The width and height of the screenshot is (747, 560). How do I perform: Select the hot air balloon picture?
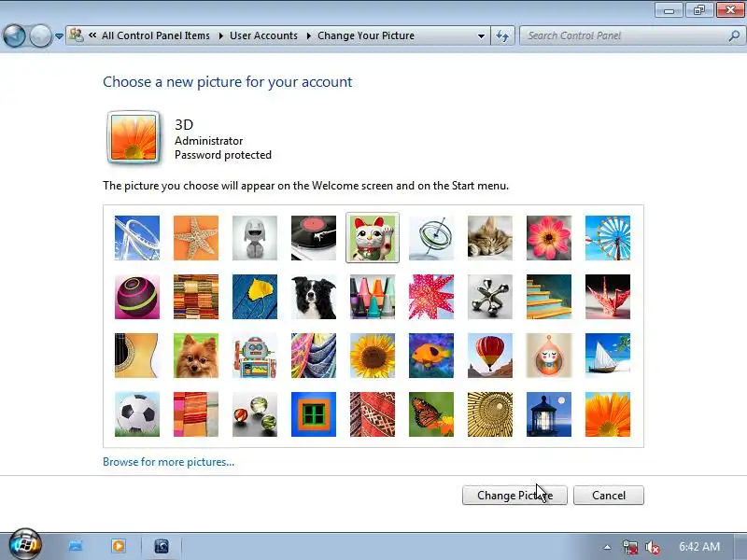coord(490,356)
